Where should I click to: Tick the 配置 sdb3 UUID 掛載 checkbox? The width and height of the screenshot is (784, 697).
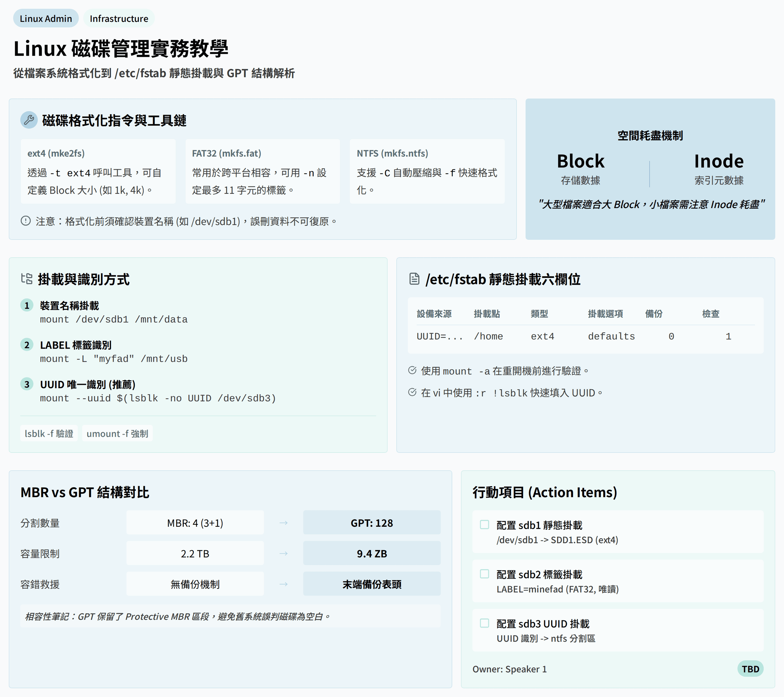484,623
